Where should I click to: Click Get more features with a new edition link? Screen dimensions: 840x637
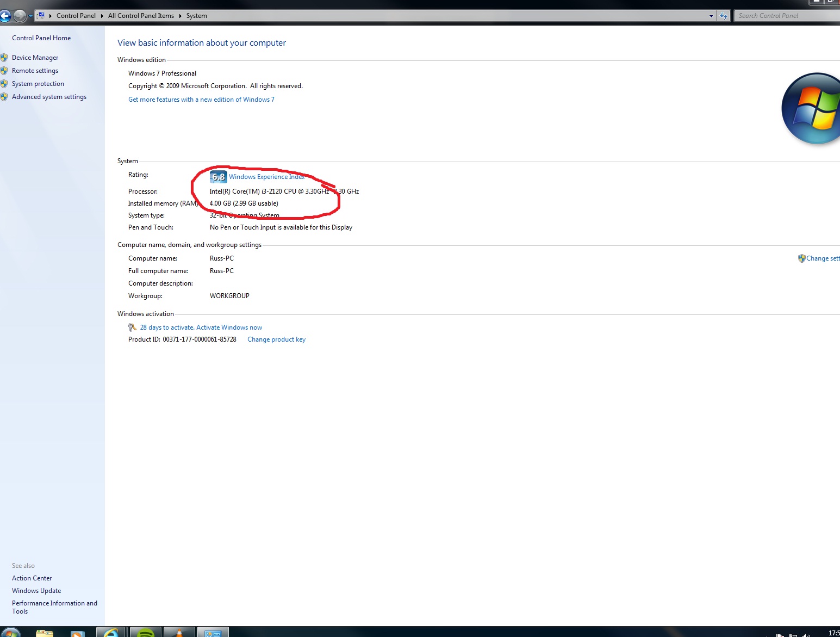(x=201, y=100)
